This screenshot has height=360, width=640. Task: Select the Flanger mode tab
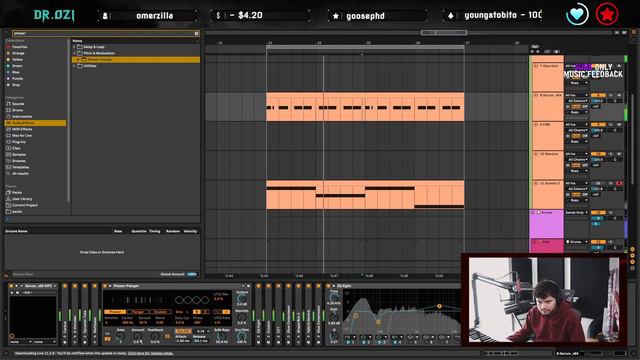pos(138,312)
